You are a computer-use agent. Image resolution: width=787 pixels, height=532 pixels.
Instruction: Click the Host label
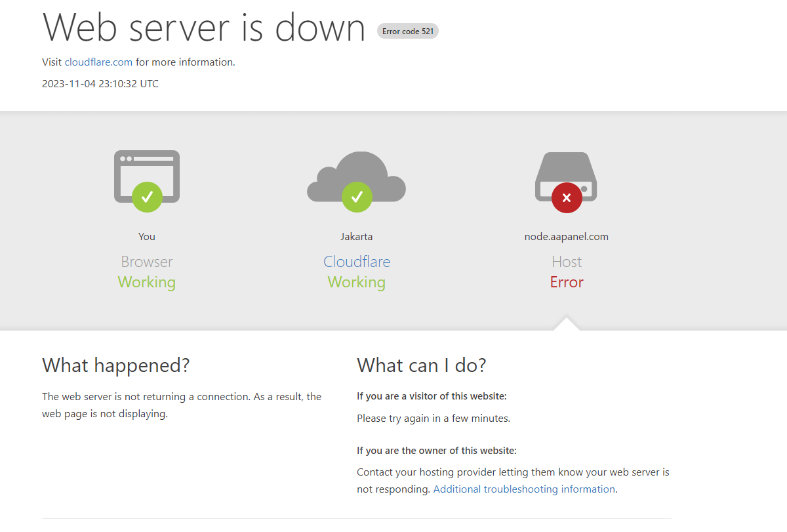567,262
